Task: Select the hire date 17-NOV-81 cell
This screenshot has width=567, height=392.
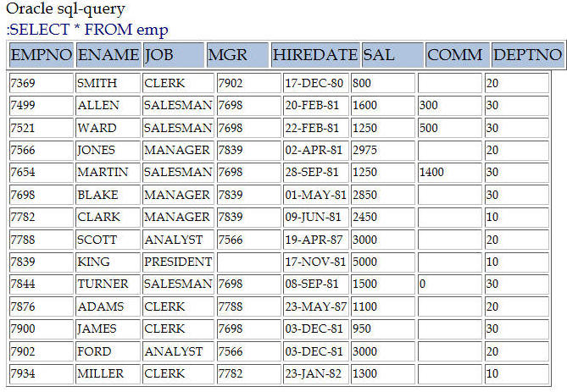Action: point(315,262)
